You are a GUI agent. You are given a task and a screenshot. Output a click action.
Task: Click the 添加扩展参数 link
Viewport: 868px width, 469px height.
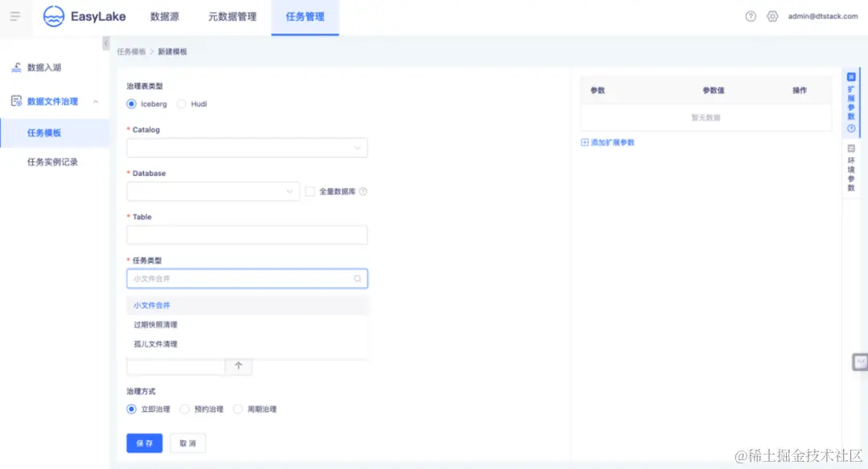click(x=608, y=141)
